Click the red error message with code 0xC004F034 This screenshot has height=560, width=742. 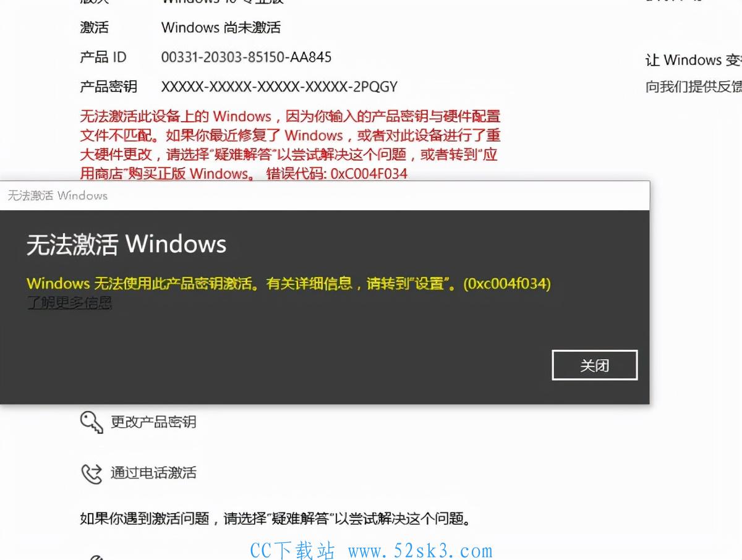pos(290,145)
